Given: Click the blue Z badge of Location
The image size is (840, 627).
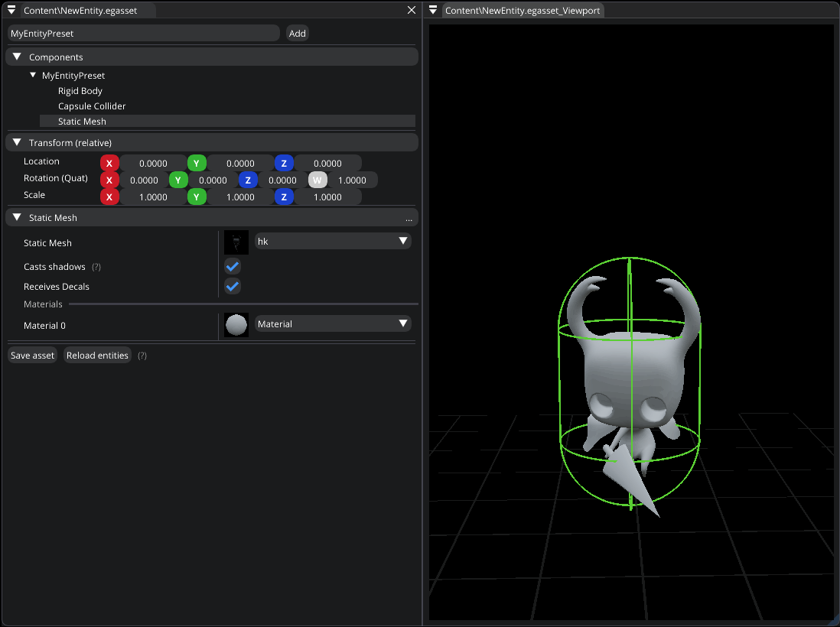Looking at the screenshot, I should [284, 164].
